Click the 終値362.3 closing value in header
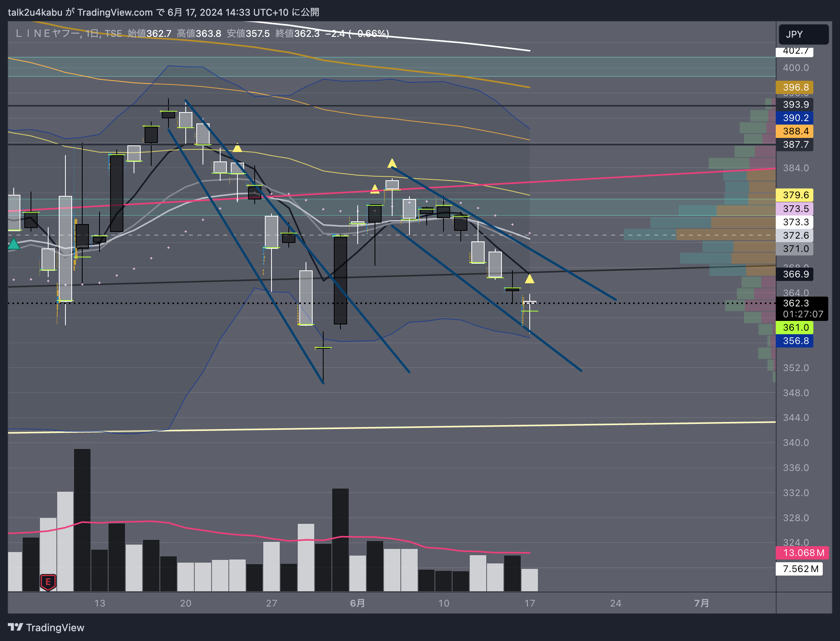This screenshot has height=641, width=840. (297, 34)
